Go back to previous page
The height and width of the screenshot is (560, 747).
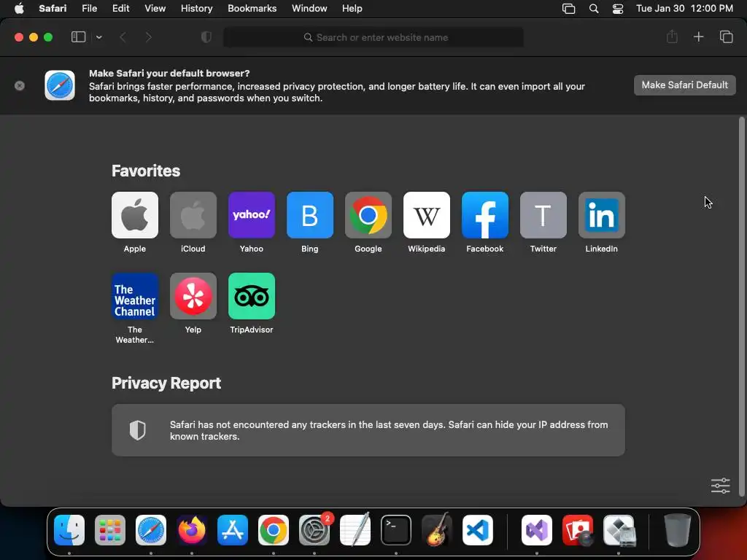pos(123,37)
